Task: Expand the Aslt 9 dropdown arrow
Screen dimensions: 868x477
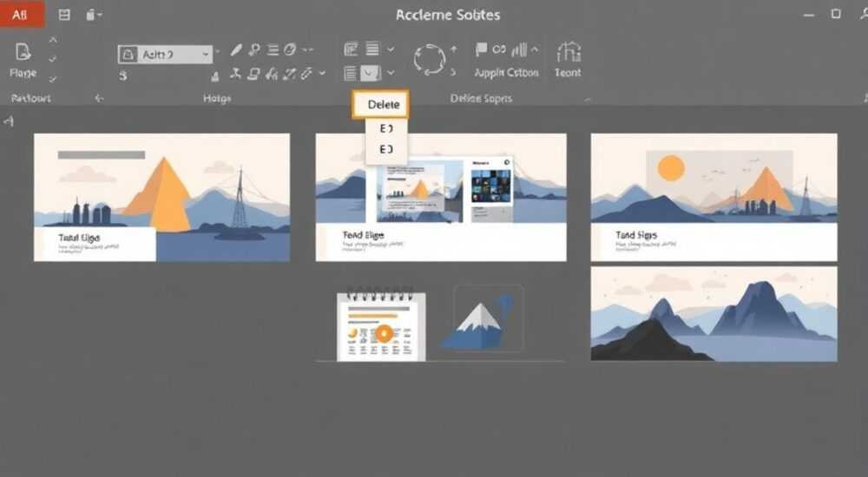Action: point(206,55)
